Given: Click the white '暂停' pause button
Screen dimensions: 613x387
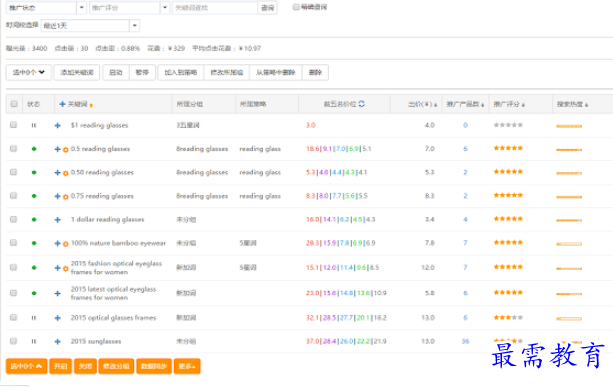Looking at the screenshot, I should tap(142, 72).
